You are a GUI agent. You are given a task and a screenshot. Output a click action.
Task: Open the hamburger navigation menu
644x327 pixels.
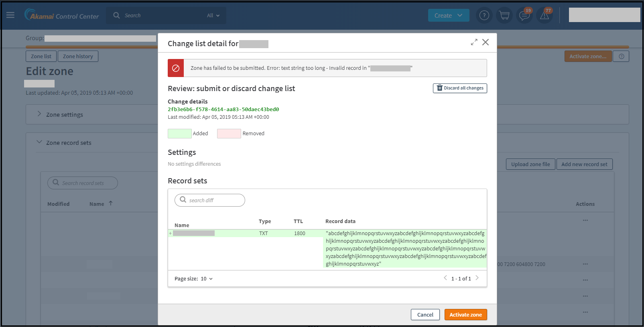(10, 15)
